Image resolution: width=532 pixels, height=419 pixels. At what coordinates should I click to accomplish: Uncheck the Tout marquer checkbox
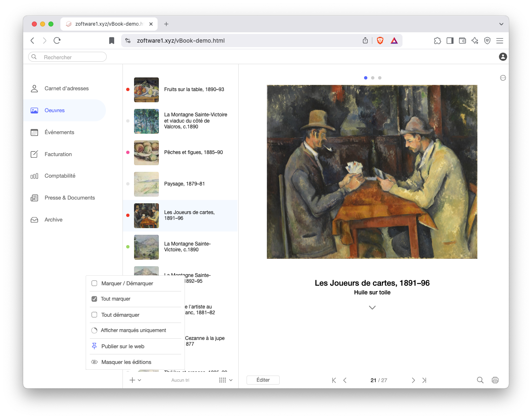(94, 299)
